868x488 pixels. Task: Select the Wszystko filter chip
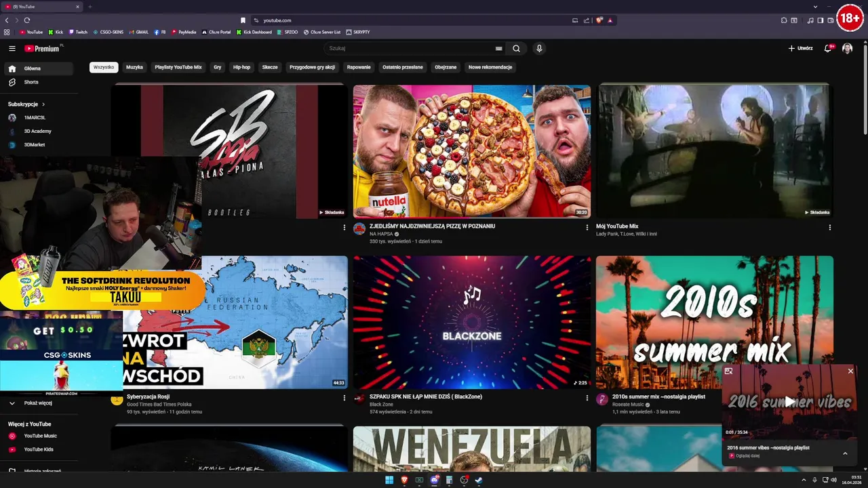pos(104,67)
